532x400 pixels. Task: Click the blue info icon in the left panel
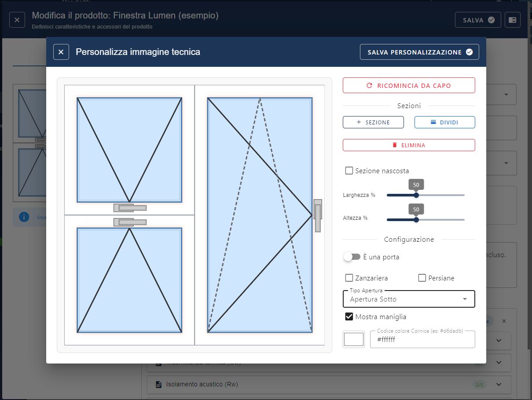(24, 217)
